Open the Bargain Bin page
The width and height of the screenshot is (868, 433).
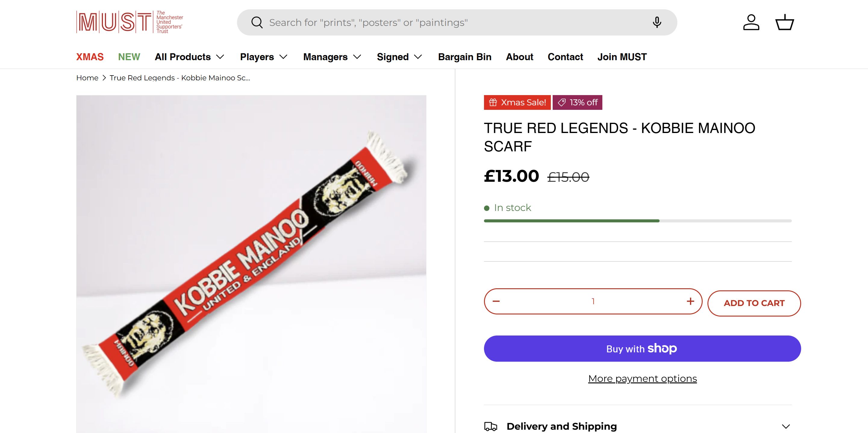(x=465, y=57)
